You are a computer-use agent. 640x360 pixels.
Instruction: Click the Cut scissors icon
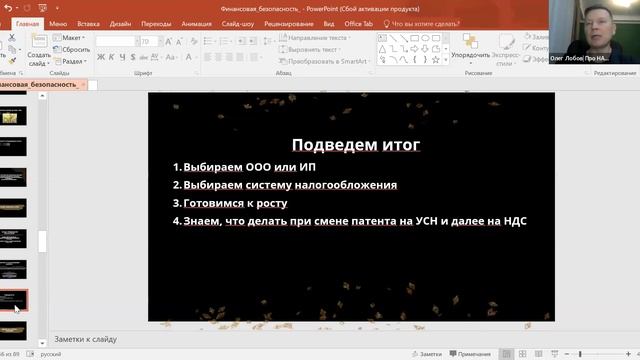(12, 38)
